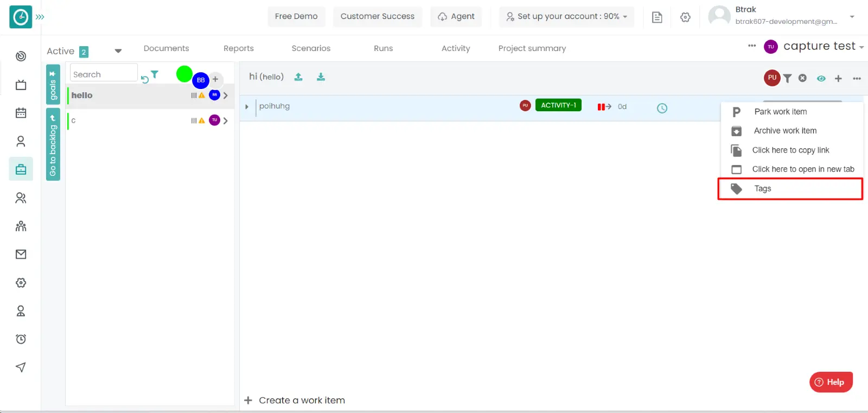868x413 pixels.
Task: Toggle the eye visibility icon
Action: click(821, 79)
